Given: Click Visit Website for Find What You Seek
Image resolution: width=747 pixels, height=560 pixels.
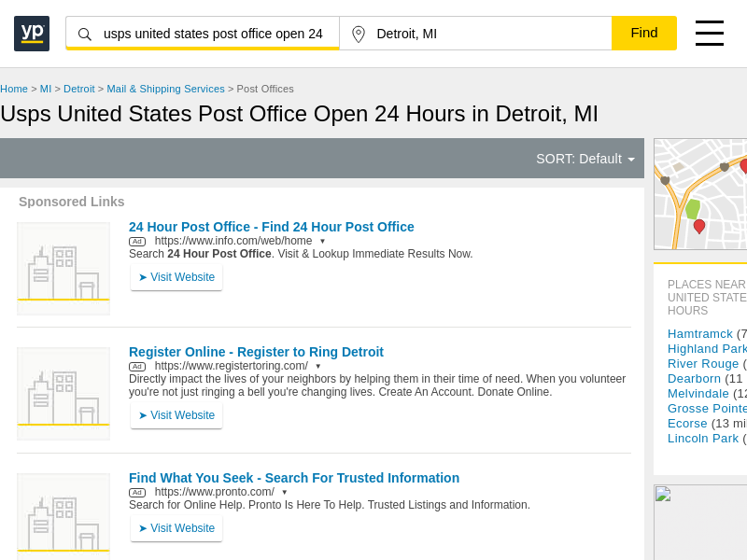Looking at the screenshot, I should pos(176,528).
